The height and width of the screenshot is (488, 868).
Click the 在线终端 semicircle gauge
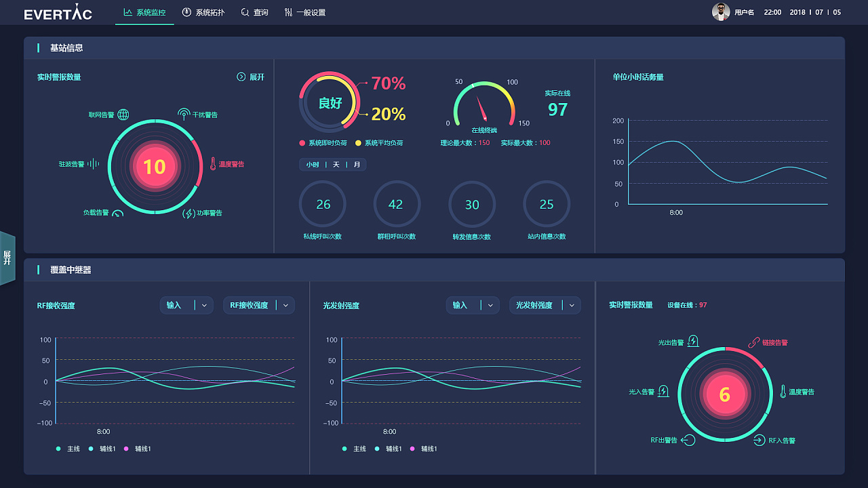[x=484, y=103]
